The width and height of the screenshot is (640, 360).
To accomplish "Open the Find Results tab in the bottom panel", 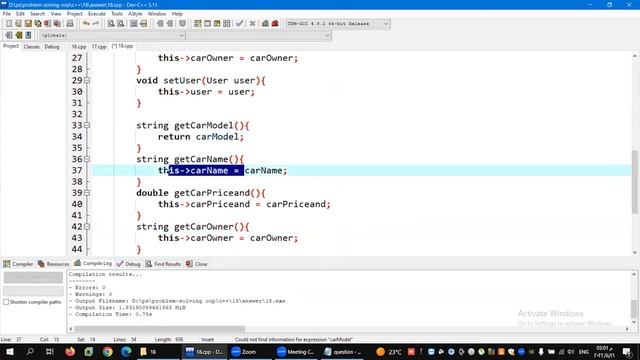I will [x=163, y=264].
